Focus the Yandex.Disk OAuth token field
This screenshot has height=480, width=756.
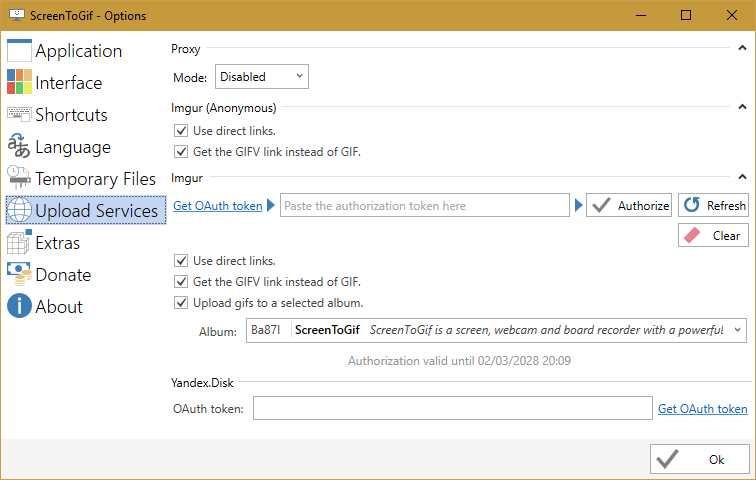coord(452,408)
